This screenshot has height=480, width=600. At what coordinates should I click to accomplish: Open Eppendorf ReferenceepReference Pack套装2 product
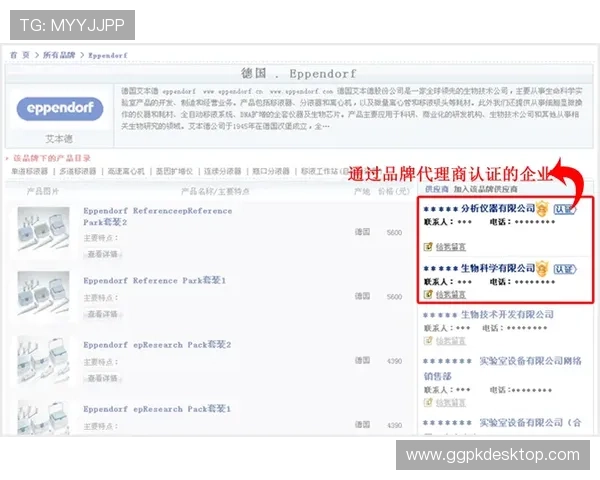[158, 216]
